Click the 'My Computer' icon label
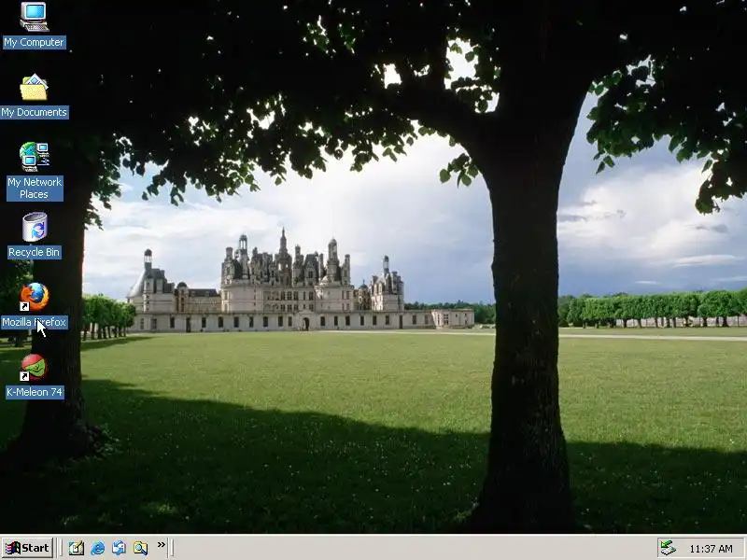 (x=34, y=42)
